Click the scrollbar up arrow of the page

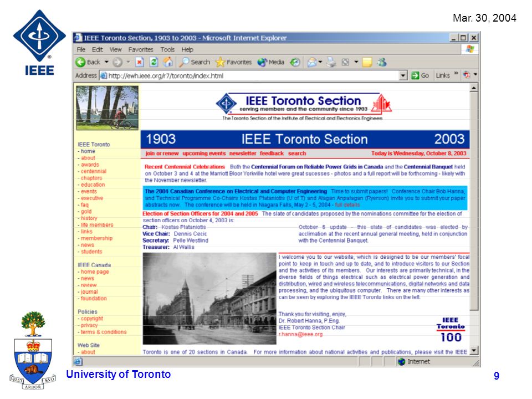[x=474, y=88]
